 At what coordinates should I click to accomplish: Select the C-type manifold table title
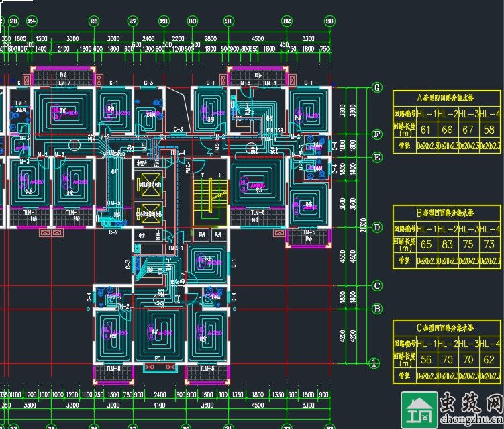coord(446,328)
